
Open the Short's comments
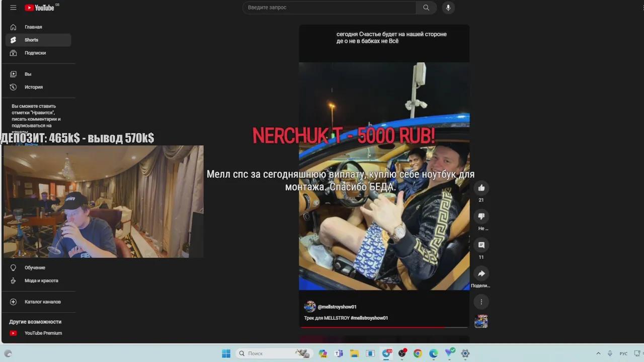481,245
